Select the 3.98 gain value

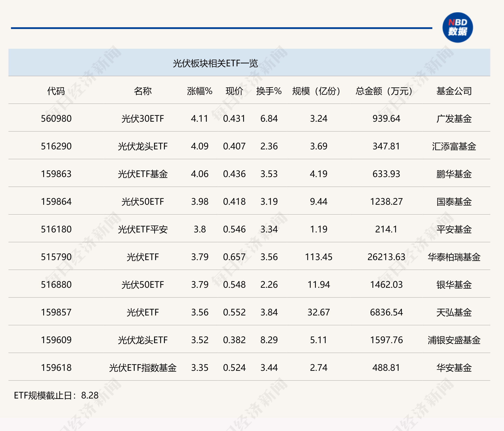(x=200, y=202)
